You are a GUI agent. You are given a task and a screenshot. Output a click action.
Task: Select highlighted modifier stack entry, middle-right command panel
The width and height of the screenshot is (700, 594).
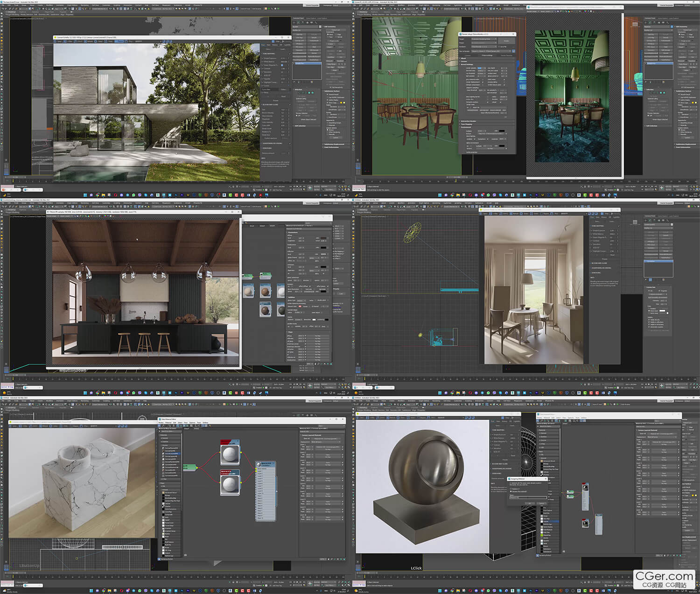coord(658,261)
